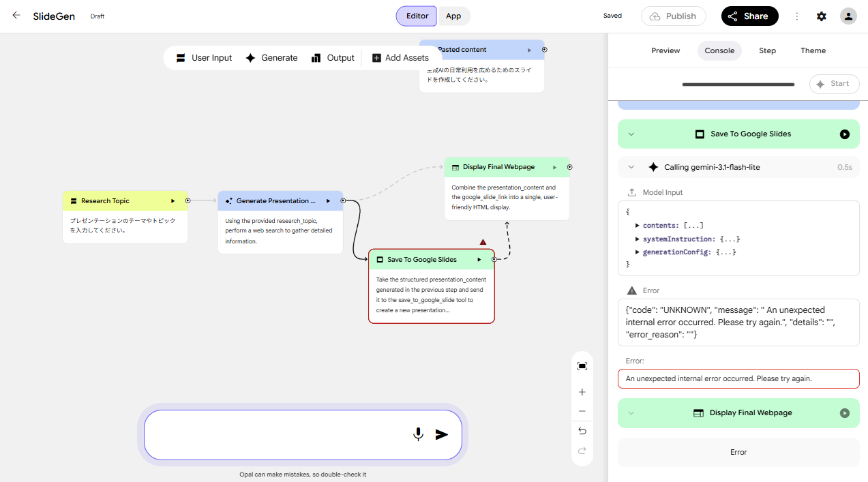Expand the systemInstruction JSON node
Screen dimensions: 868x482
638,239
